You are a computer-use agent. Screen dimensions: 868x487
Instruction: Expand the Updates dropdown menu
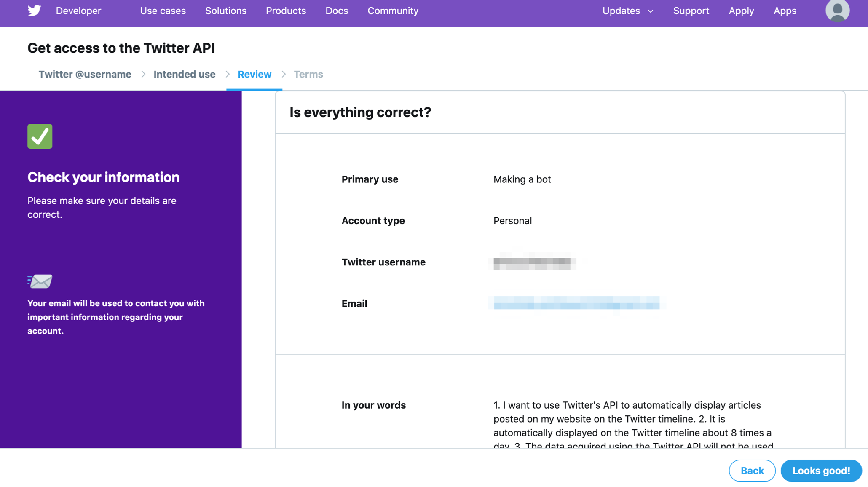(621, 11)
